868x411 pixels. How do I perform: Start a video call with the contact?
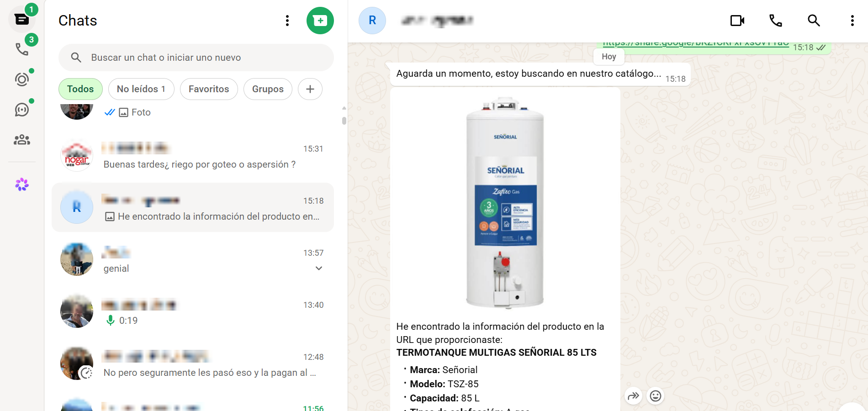tap(737, 21)
